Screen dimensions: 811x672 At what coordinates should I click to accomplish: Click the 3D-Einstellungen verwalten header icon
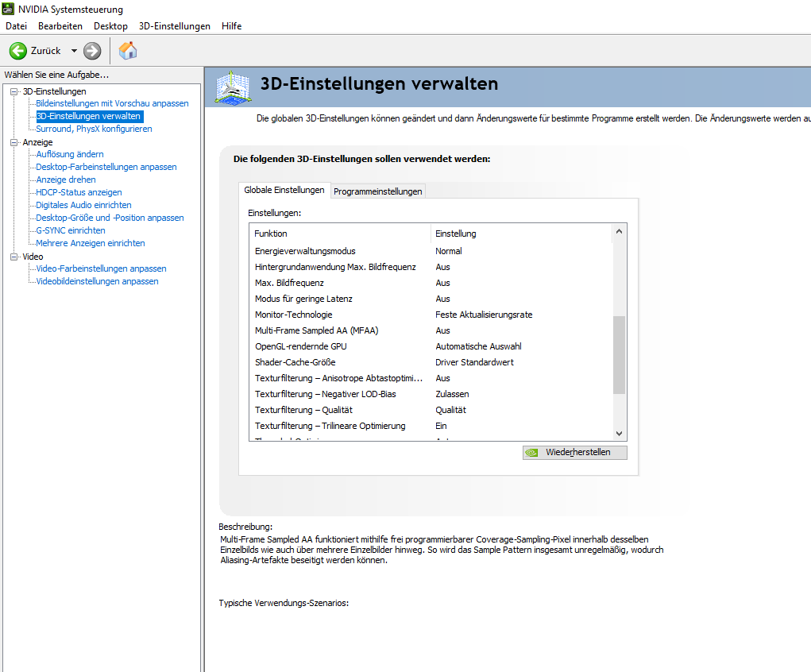pyautogui.click(x=233, y=87)
